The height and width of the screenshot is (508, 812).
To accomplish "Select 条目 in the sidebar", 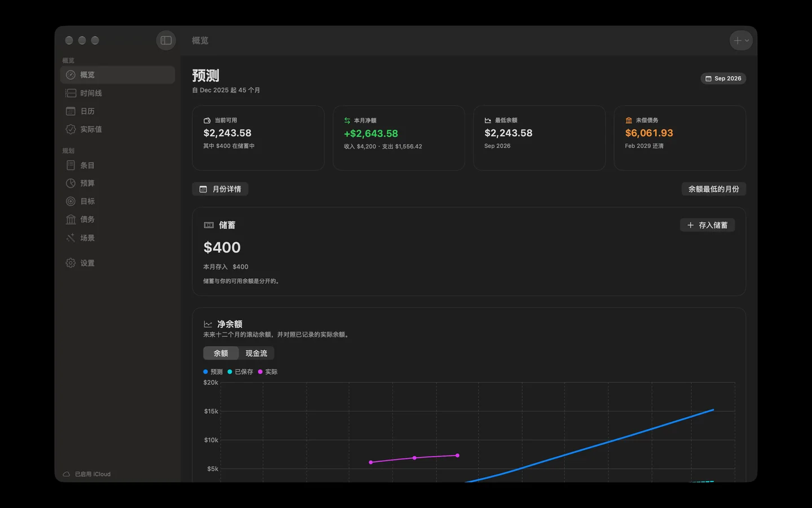I will [x=117, y=165].
